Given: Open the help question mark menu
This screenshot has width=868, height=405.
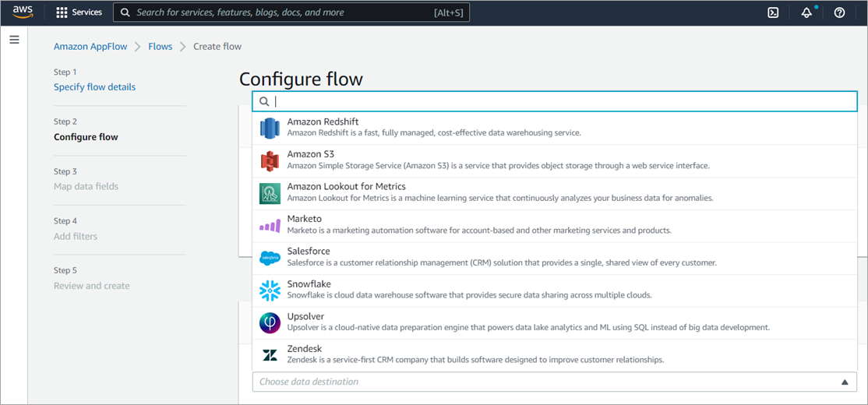Looking at the screenshot, I should click(839, 12).
